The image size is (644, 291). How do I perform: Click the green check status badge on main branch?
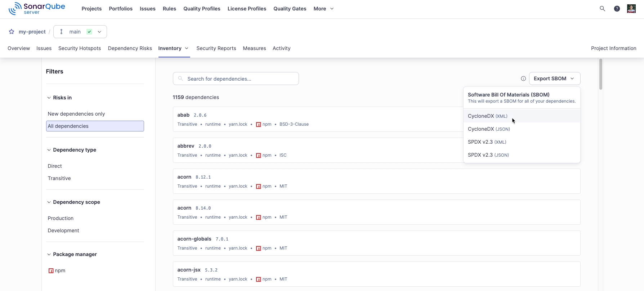(89, 32)
